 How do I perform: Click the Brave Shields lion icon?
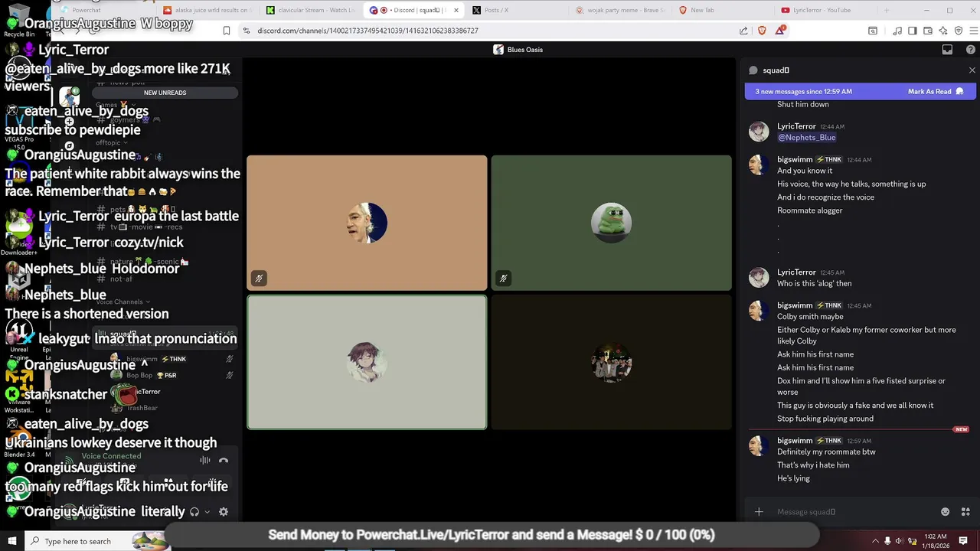[x=762, y=31]
